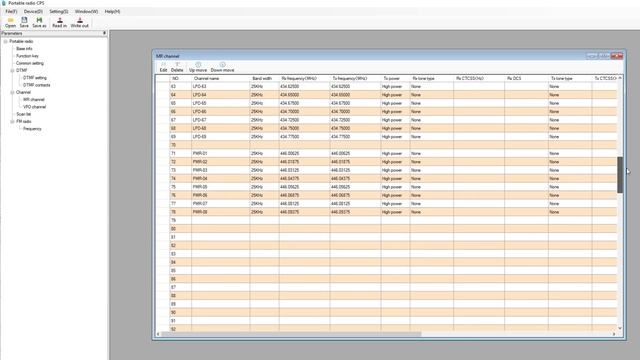Open DTMF contacts tree item
640x360 pixels.
click(x=36, y=85)
